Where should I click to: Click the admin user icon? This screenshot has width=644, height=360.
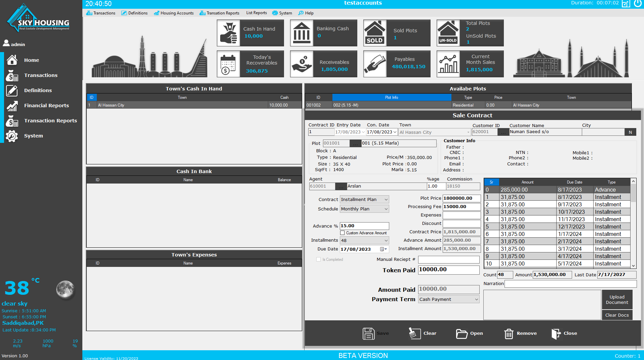[x=6, y=43]
